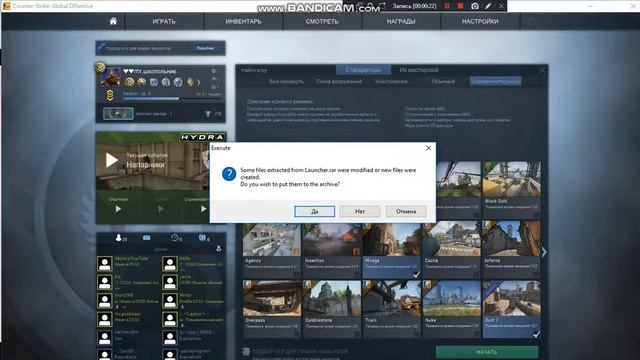Play the Соревновательный Hydra mode
The width and height of the screenshot is (640, 360).
203,209
